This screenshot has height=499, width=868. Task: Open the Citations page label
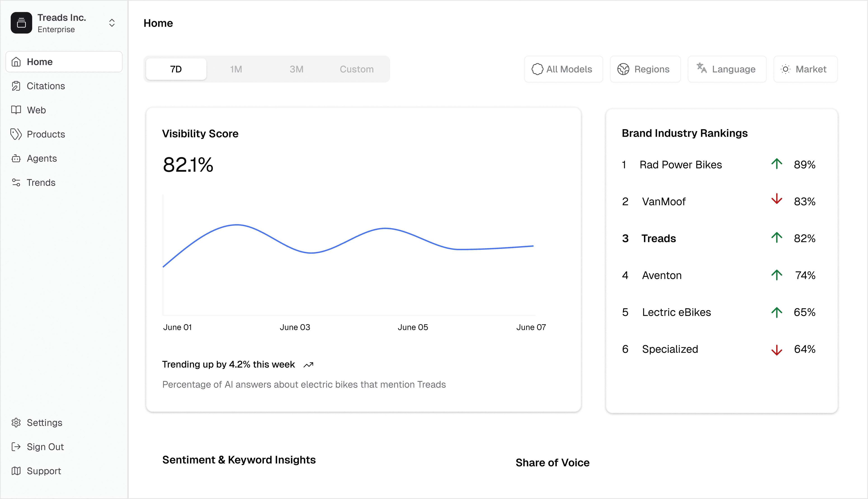(46, 86)
